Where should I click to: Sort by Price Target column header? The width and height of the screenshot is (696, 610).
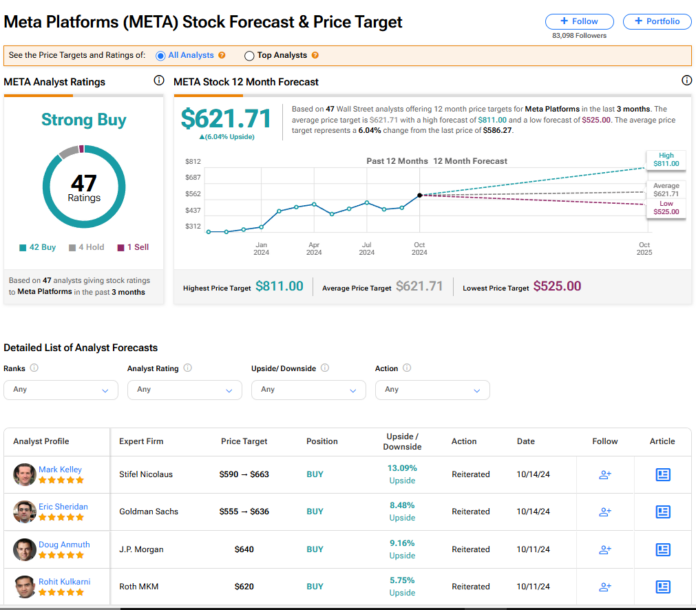(244, 440)
